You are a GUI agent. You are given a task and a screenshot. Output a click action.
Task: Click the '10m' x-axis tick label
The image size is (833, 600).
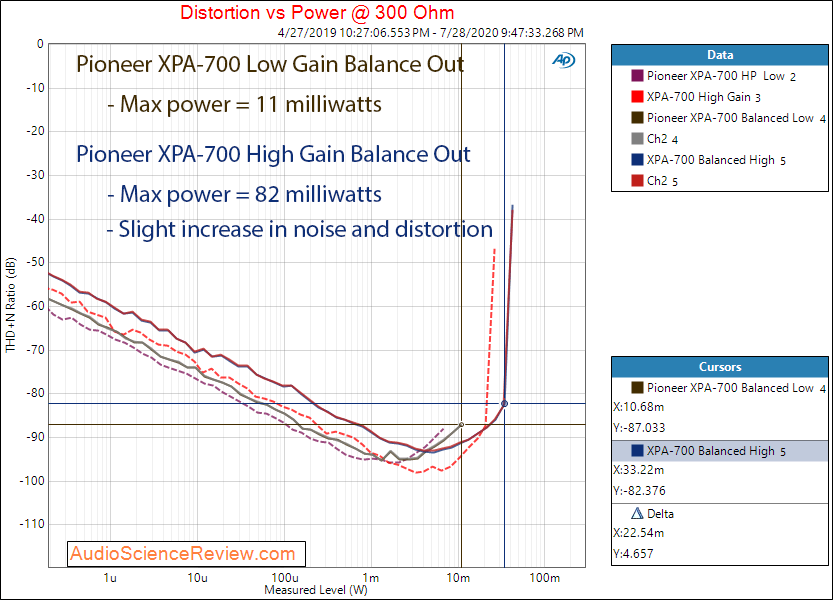458,578
